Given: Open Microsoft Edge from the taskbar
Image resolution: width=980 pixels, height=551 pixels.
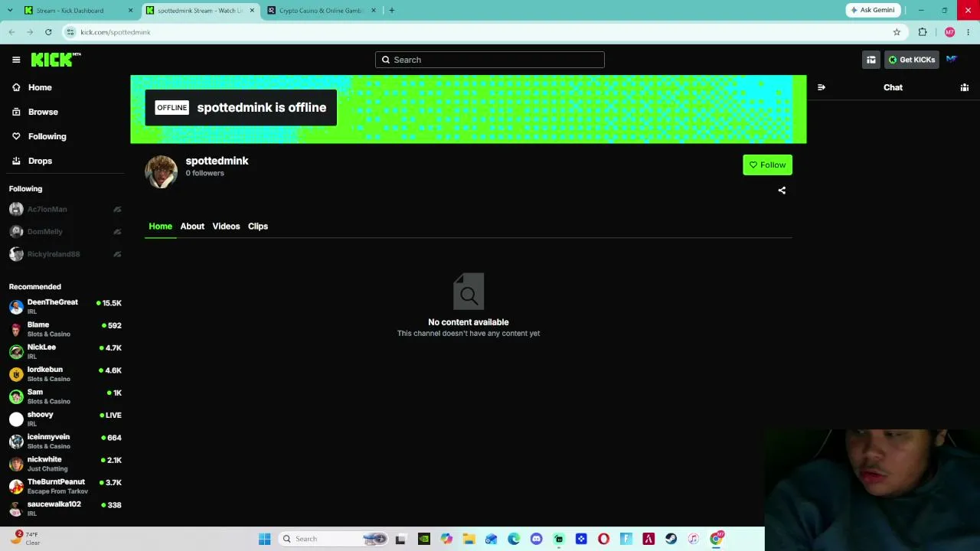Looking at the screenshot, I should pyautogui.click(x=514, y=539).
